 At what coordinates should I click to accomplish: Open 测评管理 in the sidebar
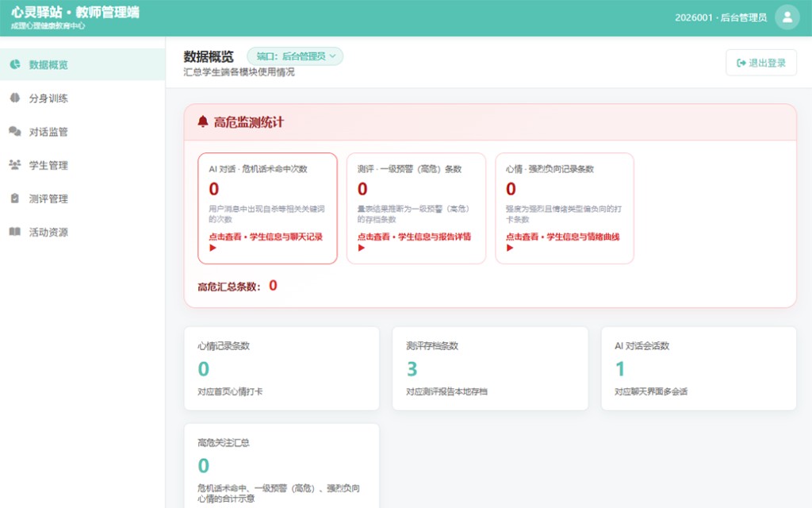tap(82, 198)
